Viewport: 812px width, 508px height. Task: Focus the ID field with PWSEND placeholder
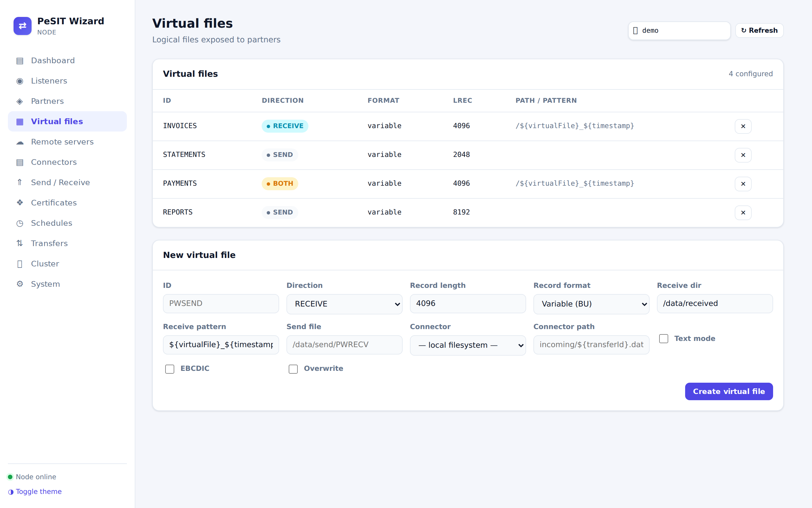(x=221, y=304)
